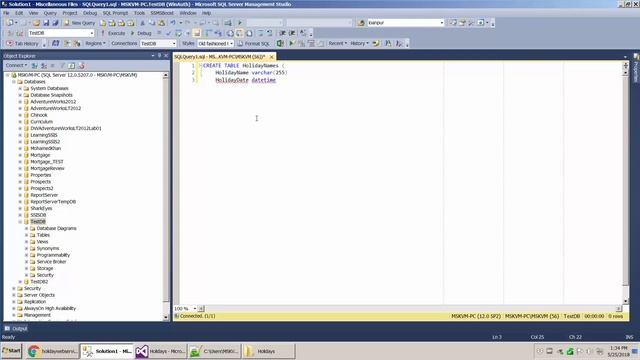640x360 pixels.
Task: Click the red Object Explorer activity icon
Action: pos(81,65)
